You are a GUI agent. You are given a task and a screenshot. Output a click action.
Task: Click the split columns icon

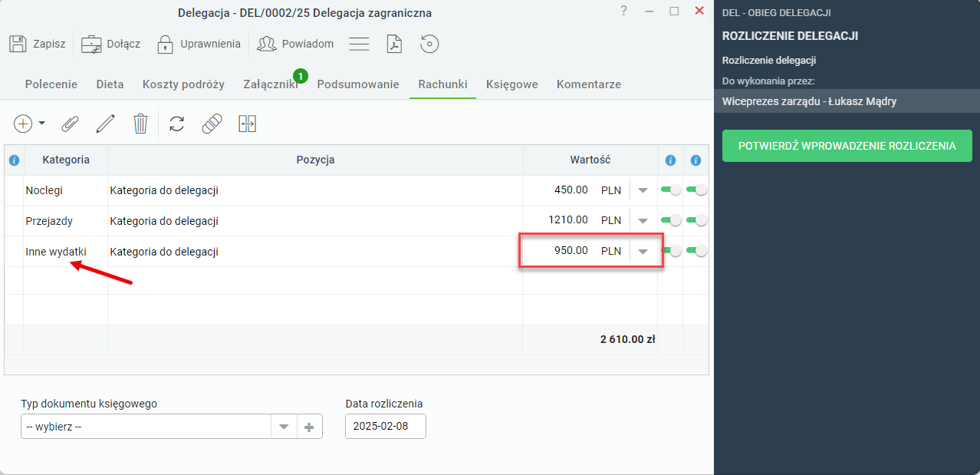tap(247, 124)
